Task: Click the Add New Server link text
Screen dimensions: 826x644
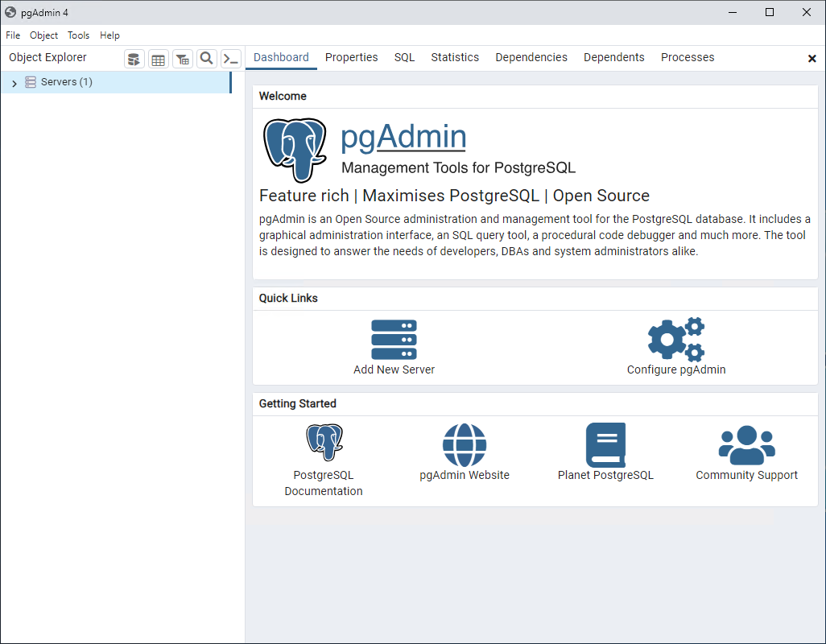Action: (x=394, y=369)
